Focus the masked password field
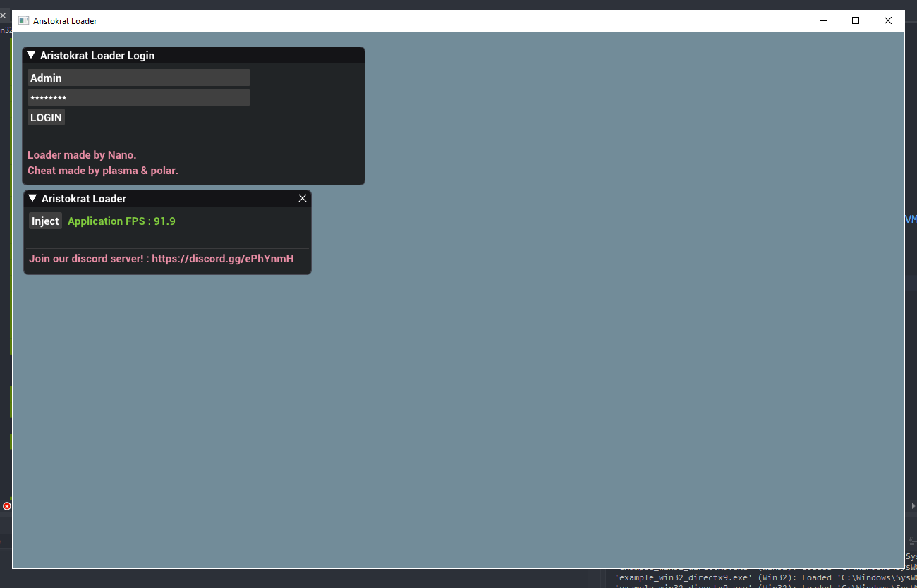Viewport: 917px width, 588px height. tap(138, 97)
